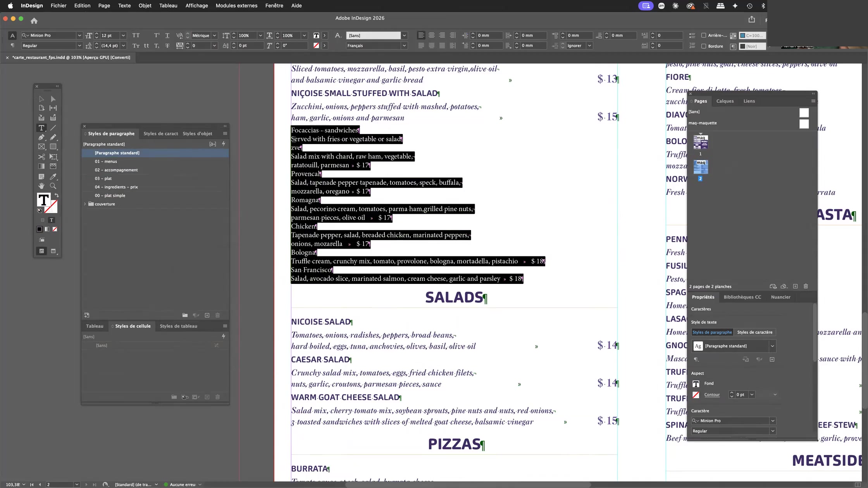Screen dimensions: 868x488
Task: Select the Free Transform tool
Action: coord(53,157)
